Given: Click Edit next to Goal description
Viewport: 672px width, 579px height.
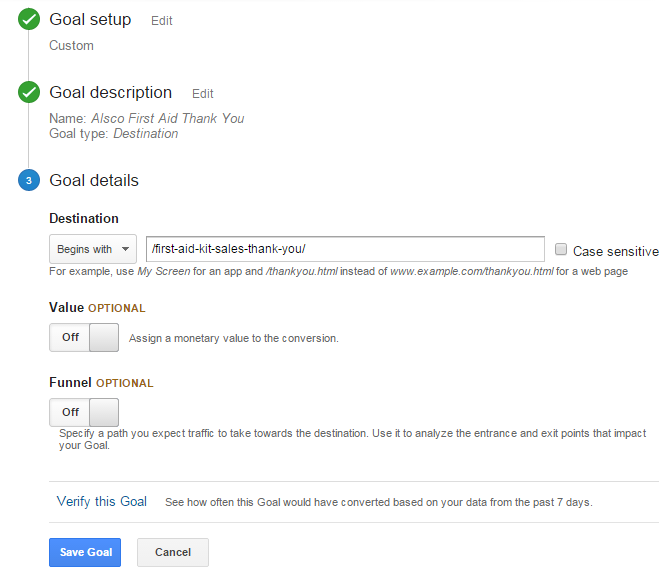Looking at the screenshot, I should coord(203,94).
